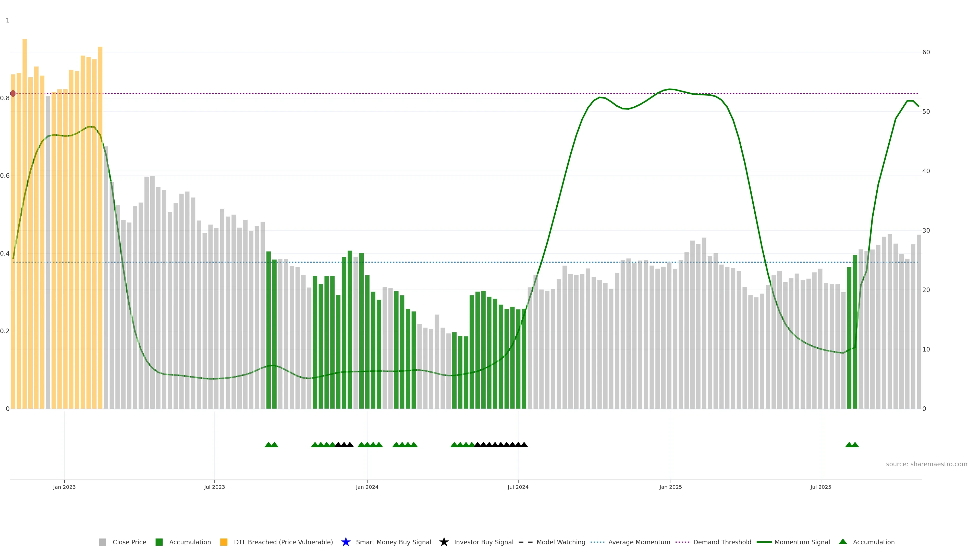Click the purple Demand Threshold legend line
The height and width of the screenshot is (551, 980).
(682, 542)
